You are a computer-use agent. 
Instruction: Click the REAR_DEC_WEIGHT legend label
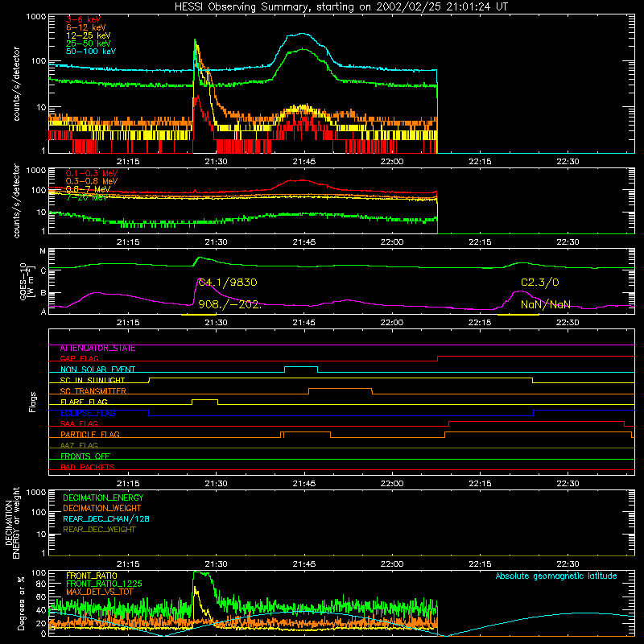point(99,530)
